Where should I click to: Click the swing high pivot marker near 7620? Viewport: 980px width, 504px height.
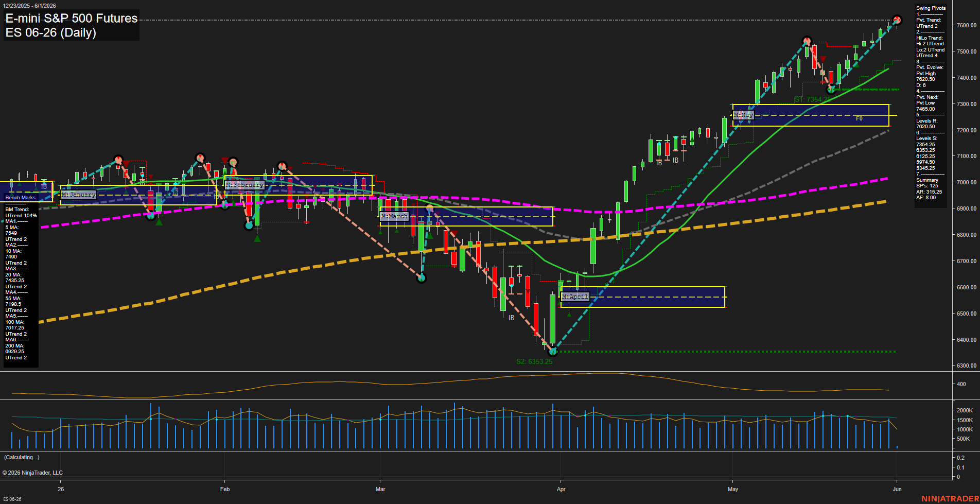click(897, 20)
